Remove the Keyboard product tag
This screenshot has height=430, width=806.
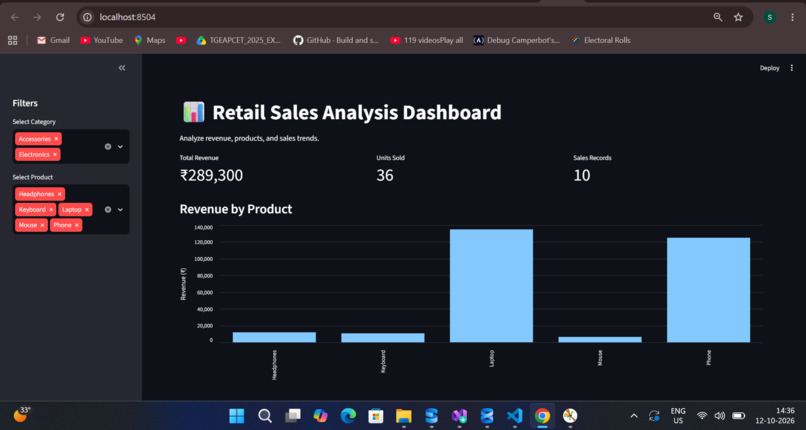coord(51,210)
